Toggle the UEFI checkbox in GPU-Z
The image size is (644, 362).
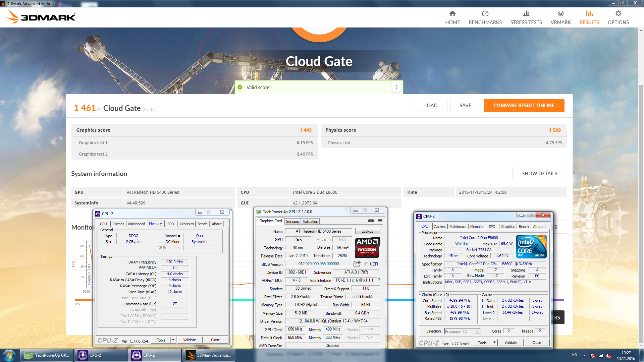click(367, 264)
